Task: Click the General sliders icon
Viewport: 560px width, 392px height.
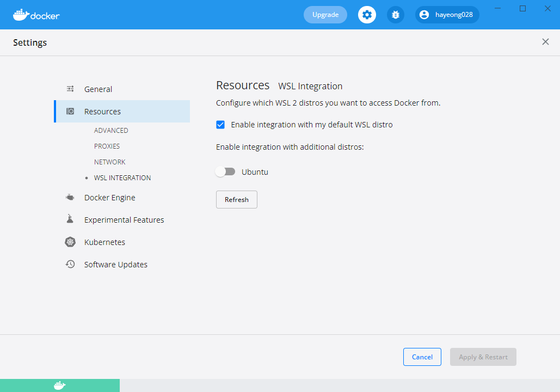Action: click(70, 89)
